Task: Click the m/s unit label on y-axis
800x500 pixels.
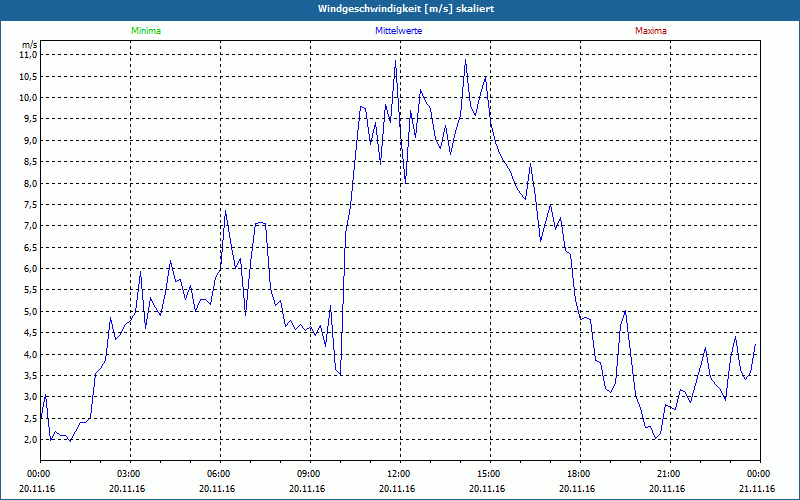Action: coord(30,45)
